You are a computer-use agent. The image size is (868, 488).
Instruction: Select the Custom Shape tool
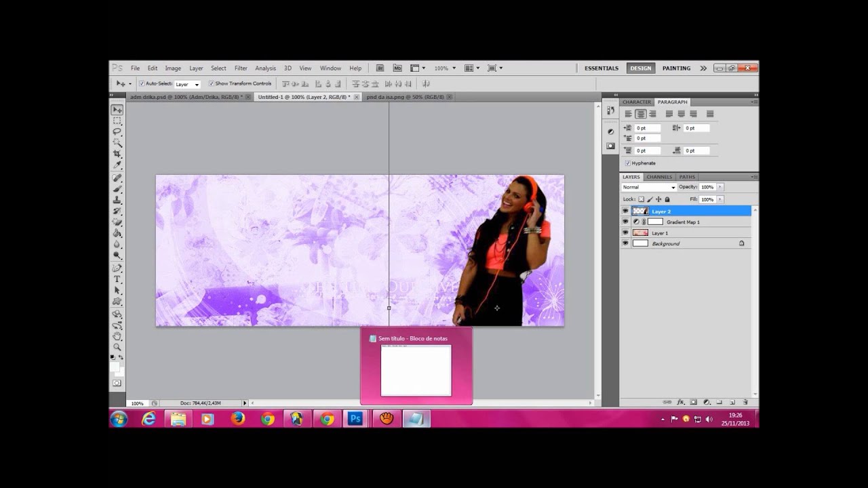pyautogui.click(x=117, y=301)
